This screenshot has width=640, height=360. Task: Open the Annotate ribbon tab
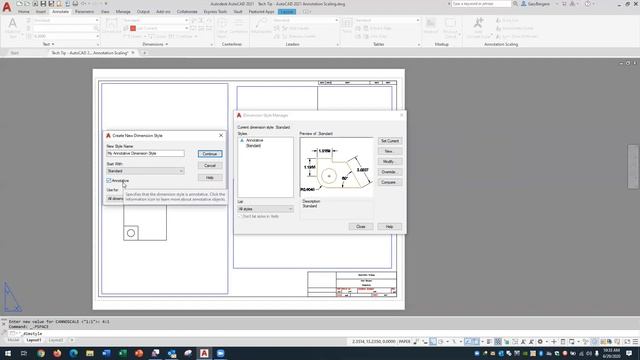(60, 12)
